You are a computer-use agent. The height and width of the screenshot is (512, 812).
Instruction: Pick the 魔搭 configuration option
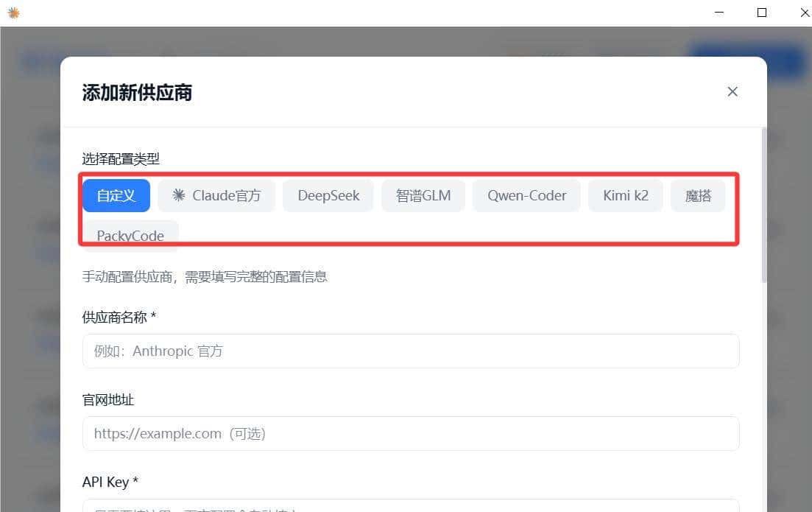[698, 195]
